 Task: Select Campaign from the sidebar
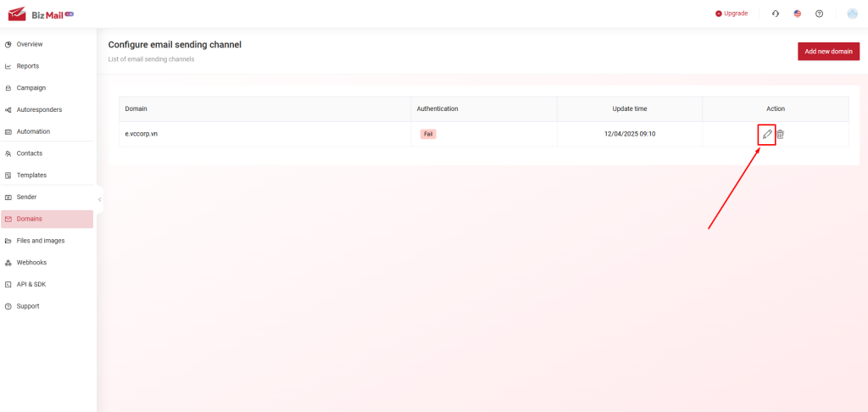(x=31, y=88)
